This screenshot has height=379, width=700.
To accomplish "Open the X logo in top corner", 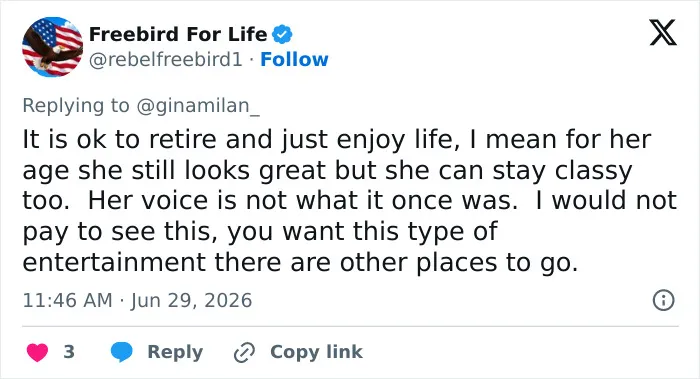I will tap(663, 33).
